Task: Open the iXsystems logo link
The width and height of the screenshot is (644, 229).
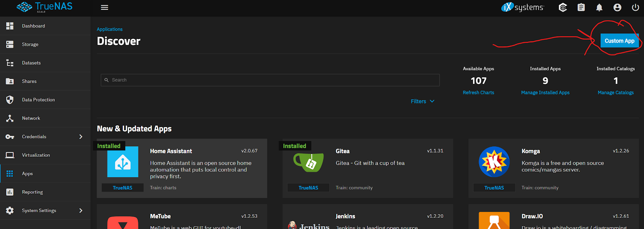Action: (x=522, y=7)
